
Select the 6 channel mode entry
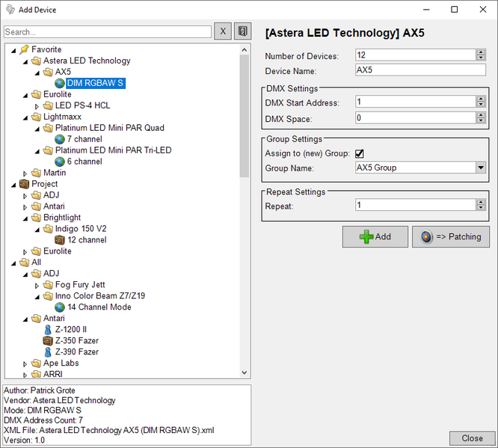[84, 162]
